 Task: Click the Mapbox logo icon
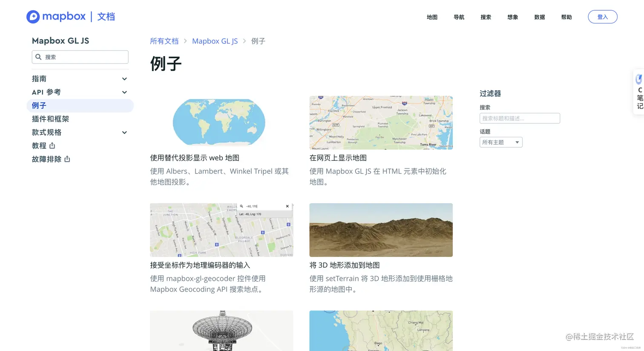coord(33,17)
